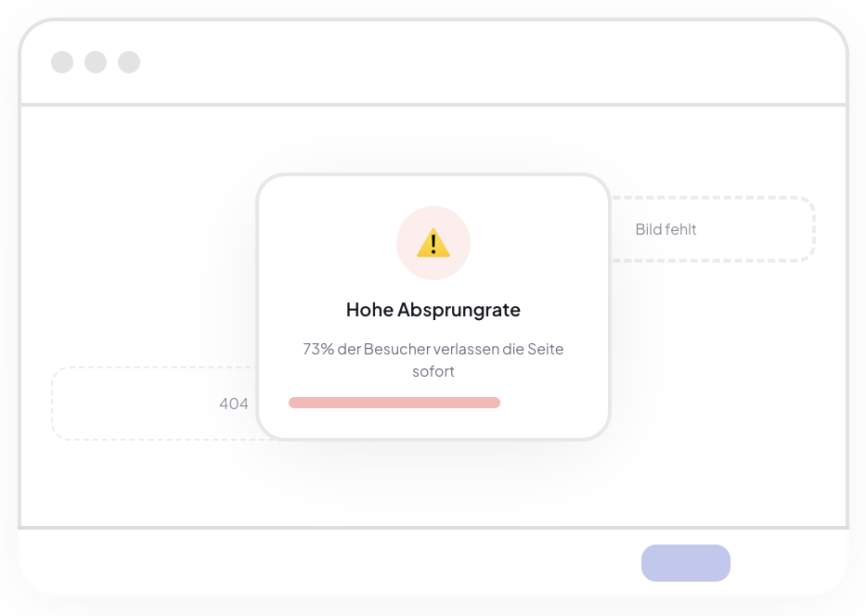Click the yellow warning triangle icon
The width and height of the screenshot is (866, 616).
pos(433,243)
